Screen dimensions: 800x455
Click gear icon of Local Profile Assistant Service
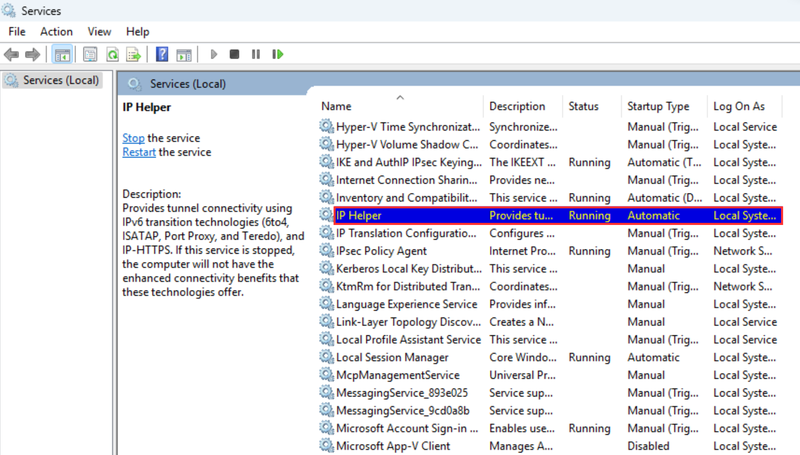[327, 339]
